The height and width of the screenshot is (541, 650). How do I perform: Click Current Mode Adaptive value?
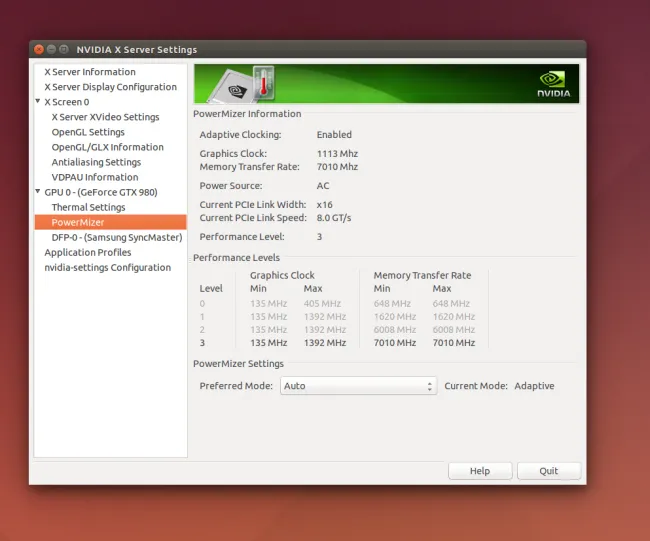pyautogui.click(x=534, y=386)
